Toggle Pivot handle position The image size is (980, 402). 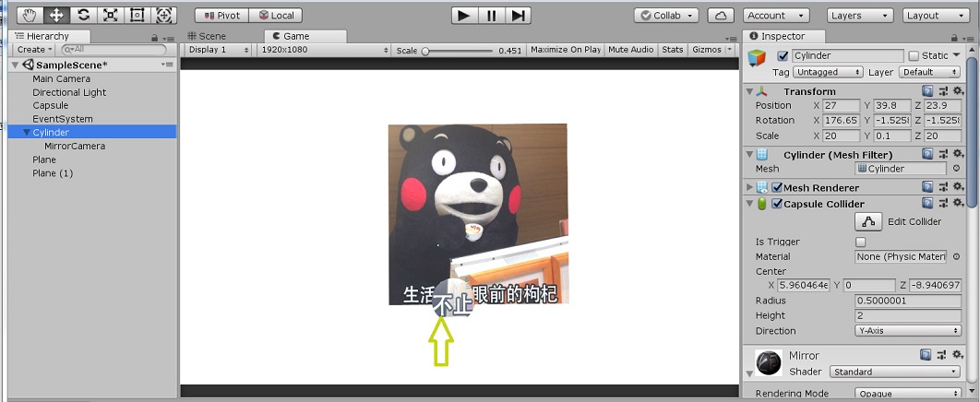point(221,16)
